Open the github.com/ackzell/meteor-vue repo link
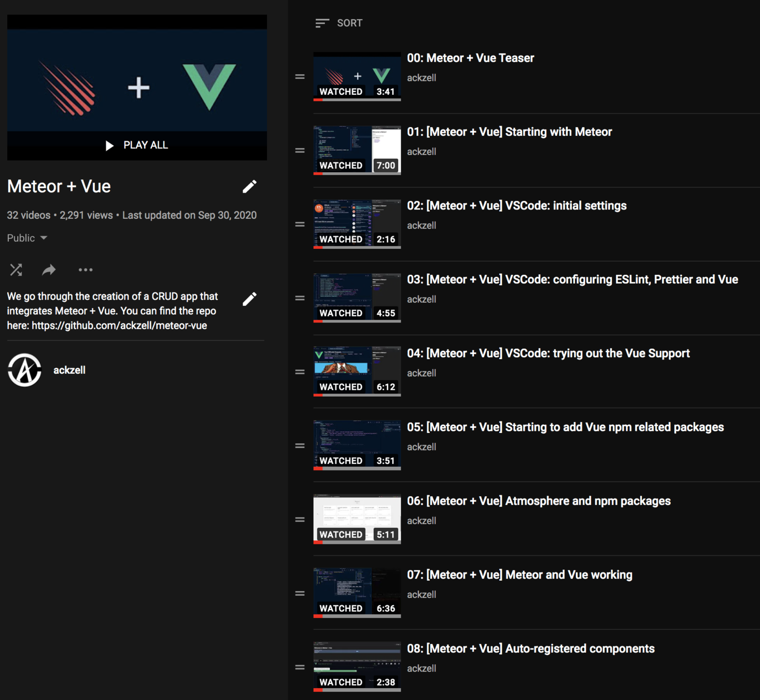Viewport: 760px width, 700px height. (119, 326)
